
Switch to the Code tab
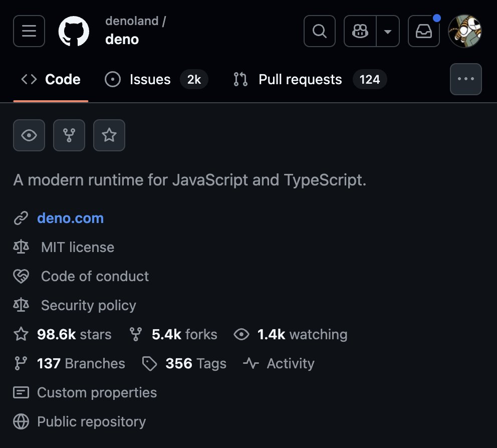click(x=51, y=79)
